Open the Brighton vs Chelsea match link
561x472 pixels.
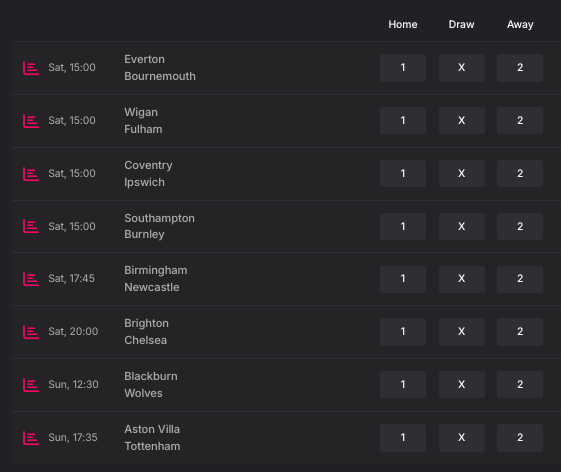pyautogui.click(x=146, y=332)
